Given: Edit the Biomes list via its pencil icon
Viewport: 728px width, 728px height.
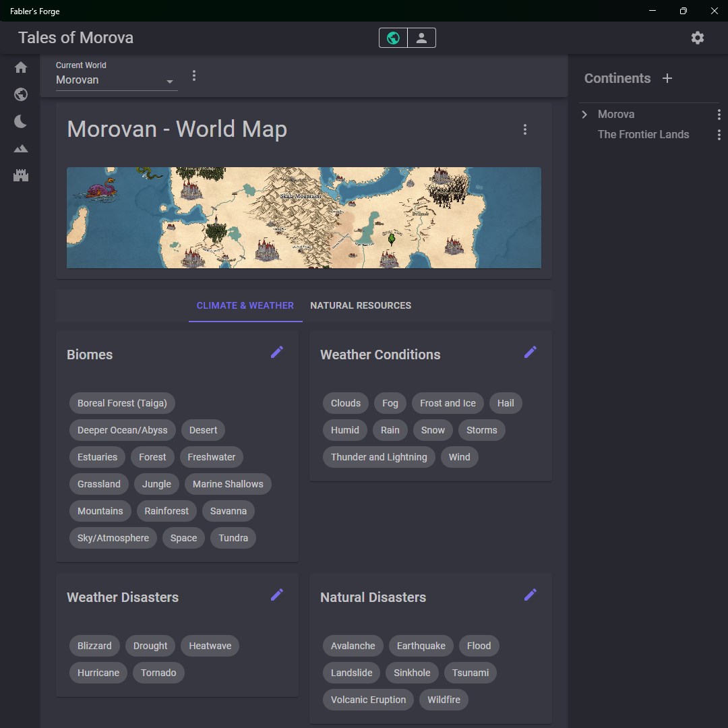Looking at the screenshot, I should [276, 352].
